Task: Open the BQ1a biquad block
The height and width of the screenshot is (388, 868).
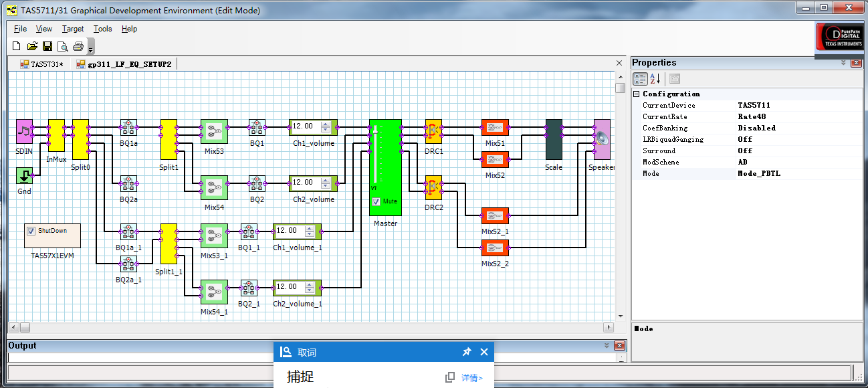Action: pyautogui.click(x=128, y=128)
